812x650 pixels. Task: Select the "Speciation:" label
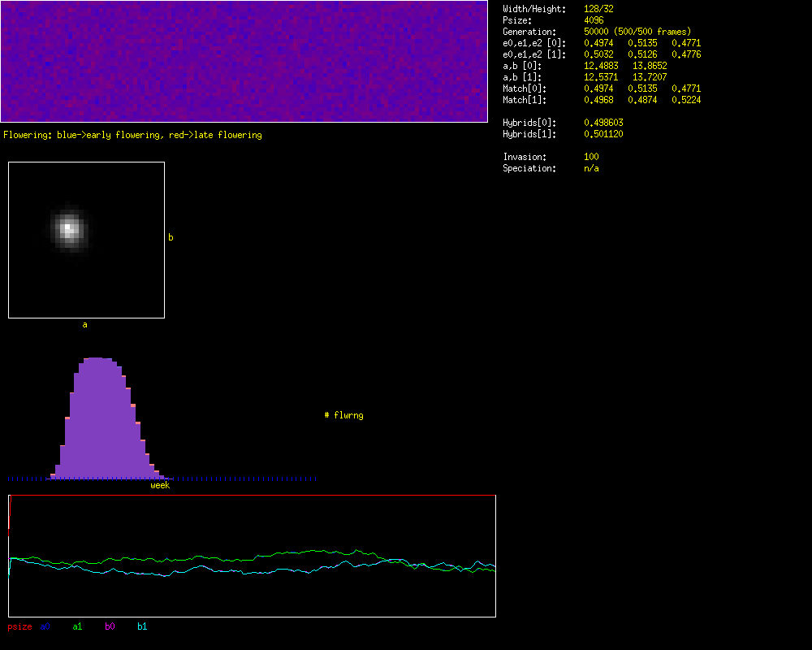pos(529,169)
